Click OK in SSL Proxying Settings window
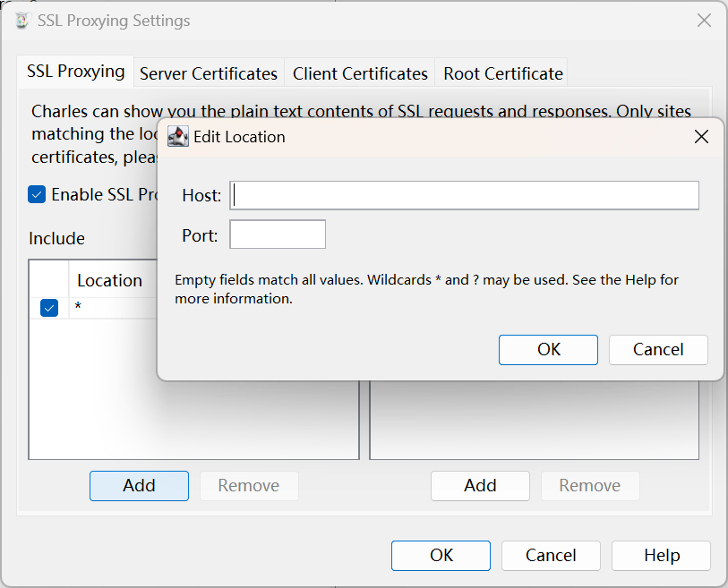The height and width of the screenshot is (588, 728). coord(441,555)
